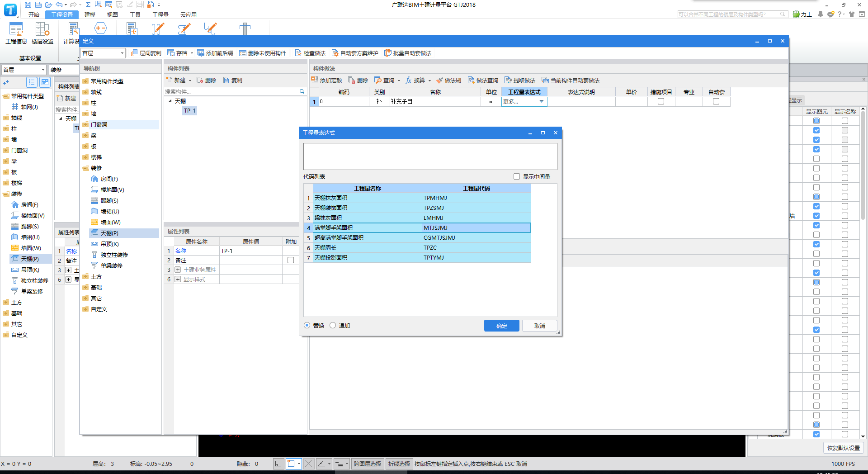This screenshot has height=474, width=868.
Task: Open the 换算 dropdown arrow
Action: click(x=429, y=81)
